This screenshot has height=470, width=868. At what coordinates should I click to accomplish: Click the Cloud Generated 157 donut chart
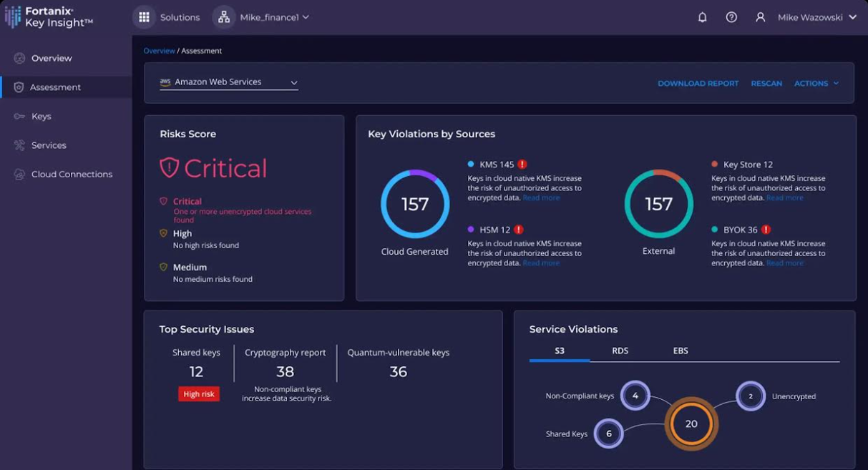(415, 204)
